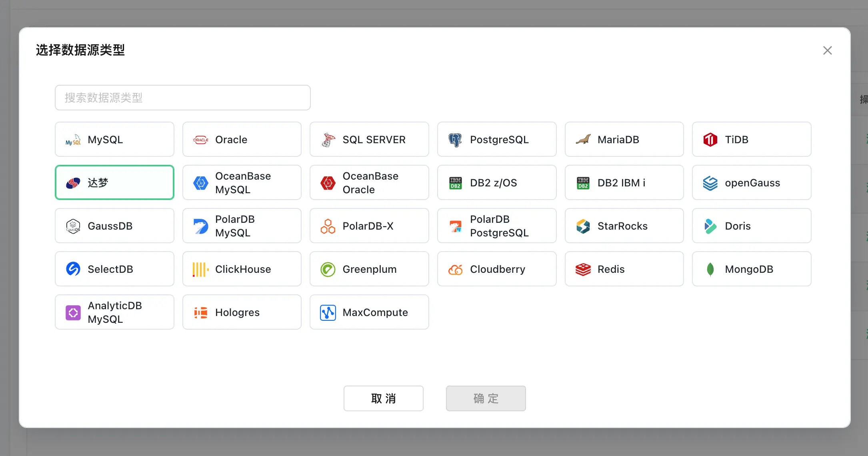Select the PostgreSQL elephant icon
This screenshot has height=456, width=868.
pyautogui.click(x=455, y=140)
